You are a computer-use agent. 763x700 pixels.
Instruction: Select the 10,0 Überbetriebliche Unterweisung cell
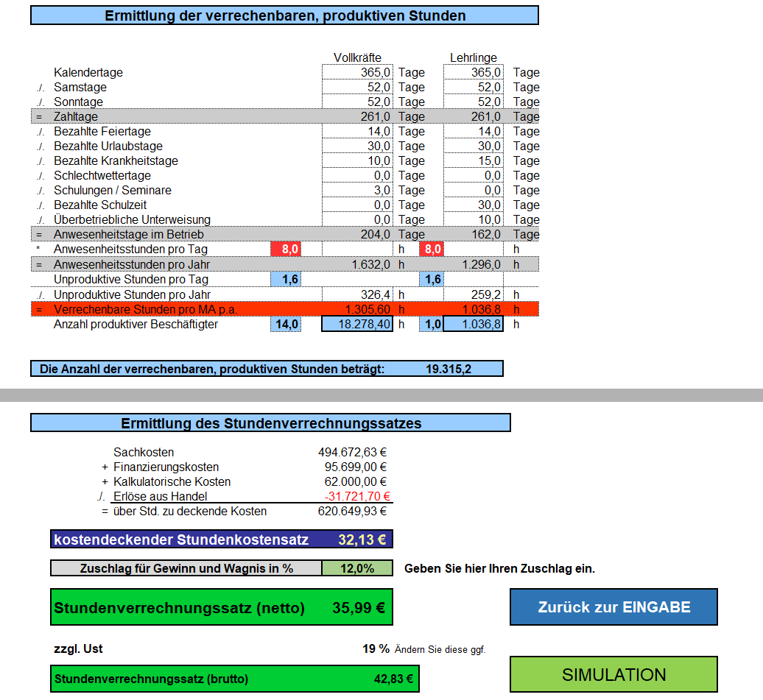(x=474, y=220)
